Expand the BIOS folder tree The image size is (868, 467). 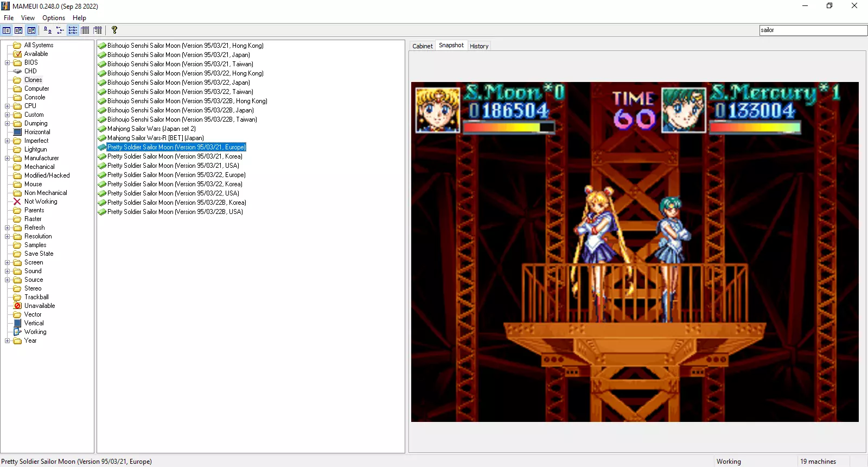click(8, 62)
